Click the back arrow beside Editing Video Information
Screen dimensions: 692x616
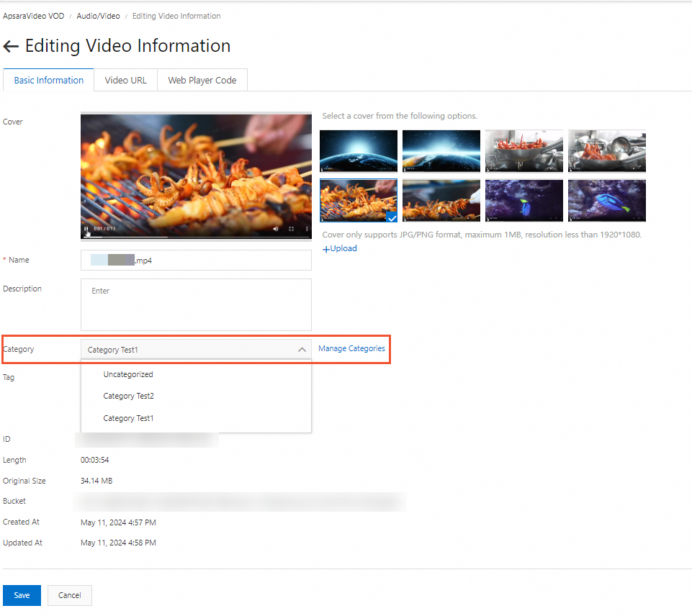(x=11, y=46)
